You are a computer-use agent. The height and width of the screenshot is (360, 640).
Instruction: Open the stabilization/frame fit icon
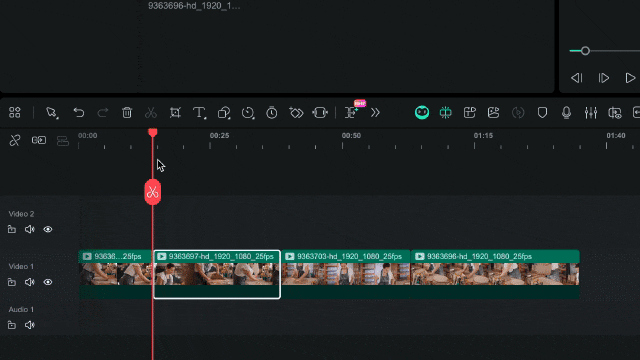[320, 112]
